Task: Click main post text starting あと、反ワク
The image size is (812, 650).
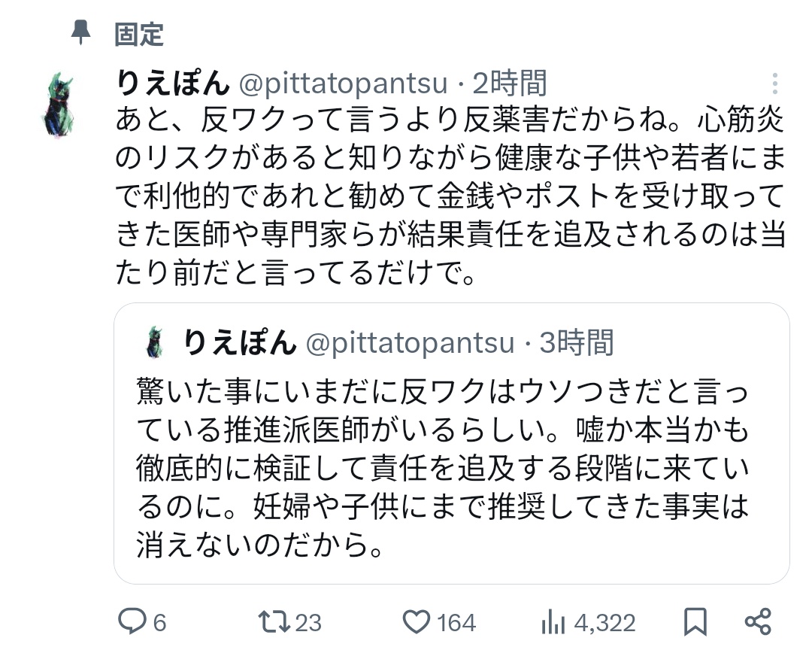Action: click(450, 196)
